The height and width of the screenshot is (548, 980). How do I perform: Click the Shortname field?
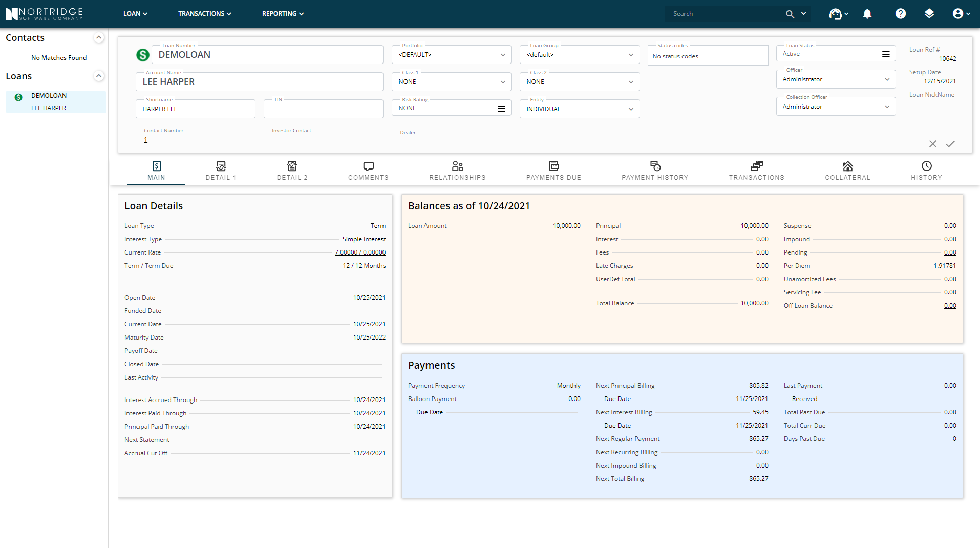point(195,109)
